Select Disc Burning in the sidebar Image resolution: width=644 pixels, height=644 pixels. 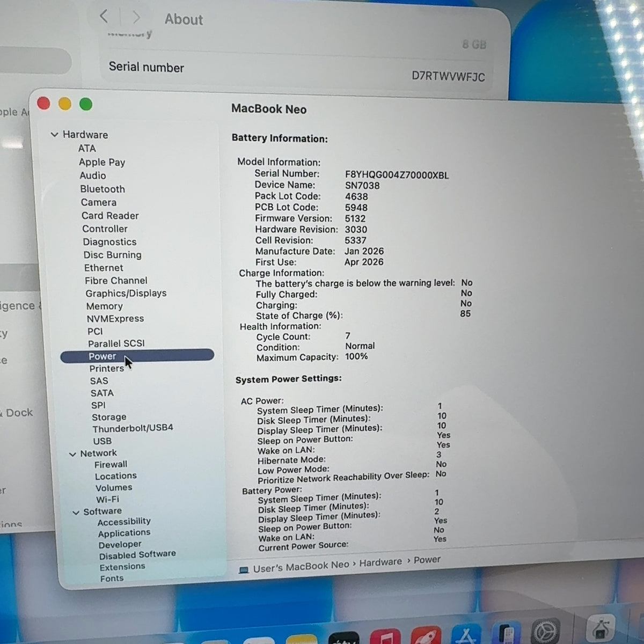[112, 255]
